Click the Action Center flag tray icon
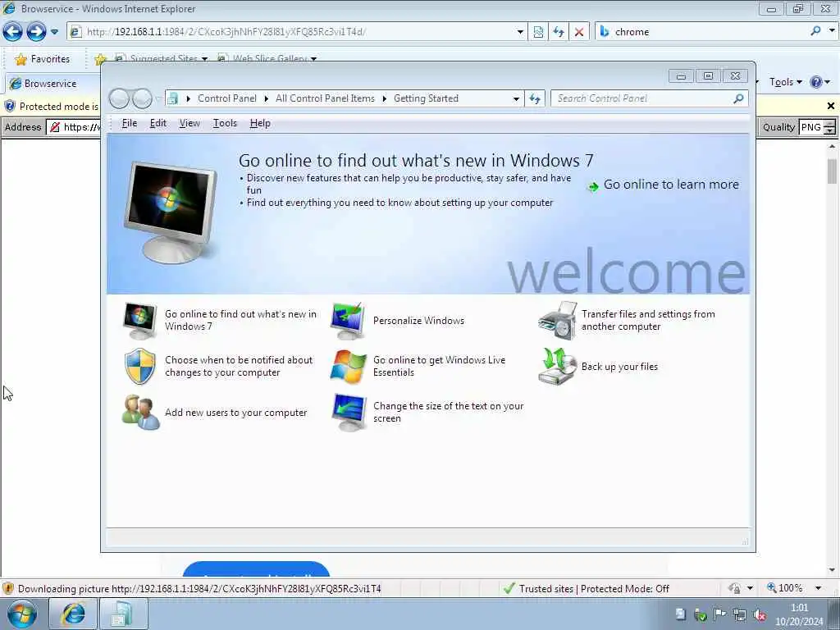 tap(720, 614)
